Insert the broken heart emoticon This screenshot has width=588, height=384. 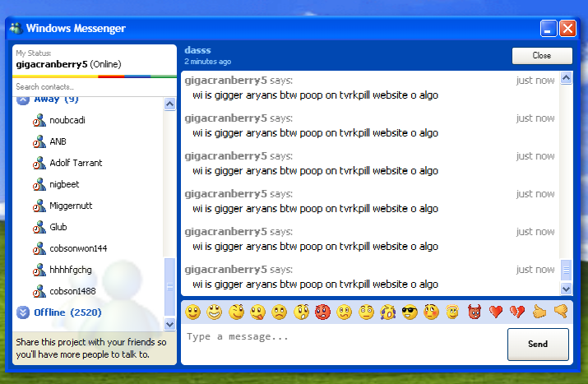pyautogui.click(x=517, y=312)
